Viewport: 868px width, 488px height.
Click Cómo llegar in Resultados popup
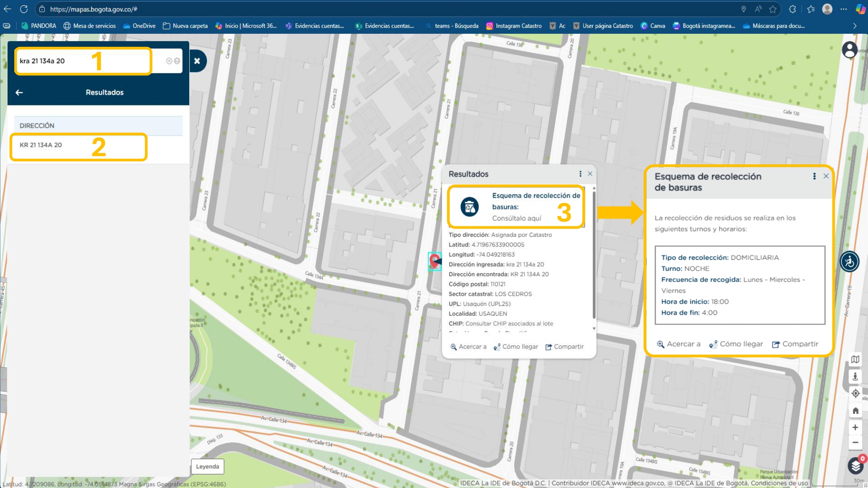pos(516,347)
